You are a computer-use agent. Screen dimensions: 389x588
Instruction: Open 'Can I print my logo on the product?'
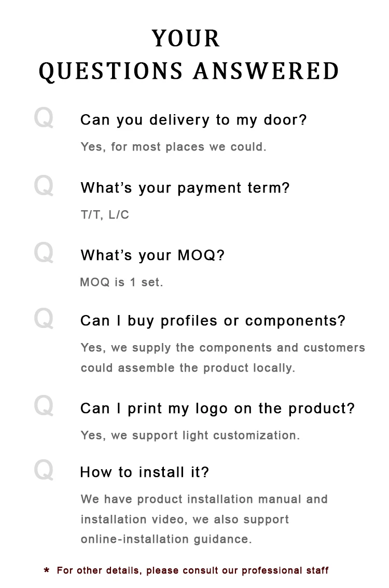point(217,408)
